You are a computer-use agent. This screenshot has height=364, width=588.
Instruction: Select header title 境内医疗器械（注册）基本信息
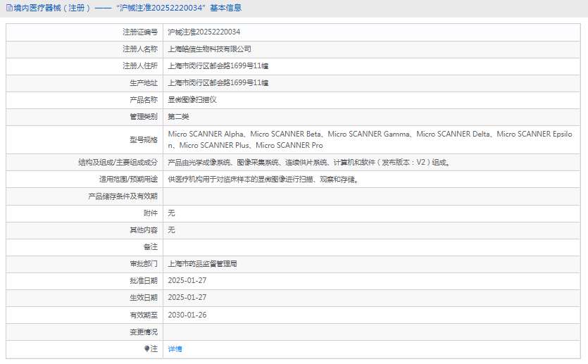[127, 8]
